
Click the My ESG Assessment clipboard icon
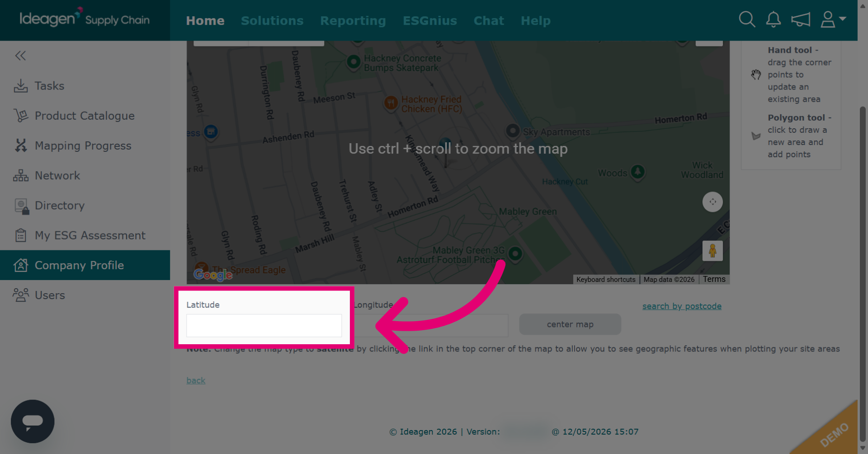tap(21, 235)
